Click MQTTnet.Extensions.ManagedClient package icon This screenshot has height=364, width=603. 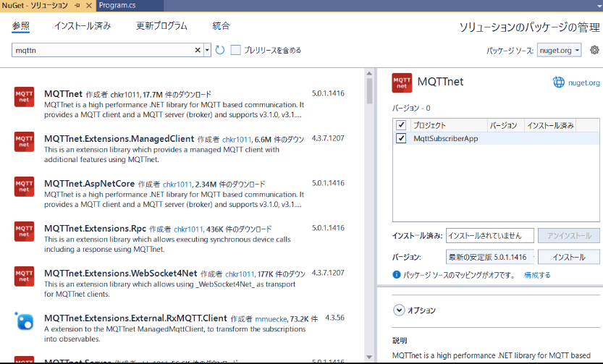point(24,142)
